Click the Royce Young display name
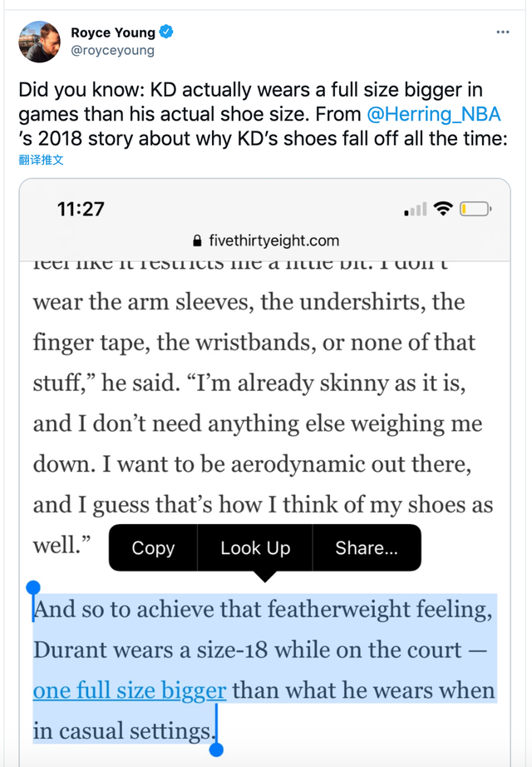Screen dimensions: 532x767 click(112, 32)
